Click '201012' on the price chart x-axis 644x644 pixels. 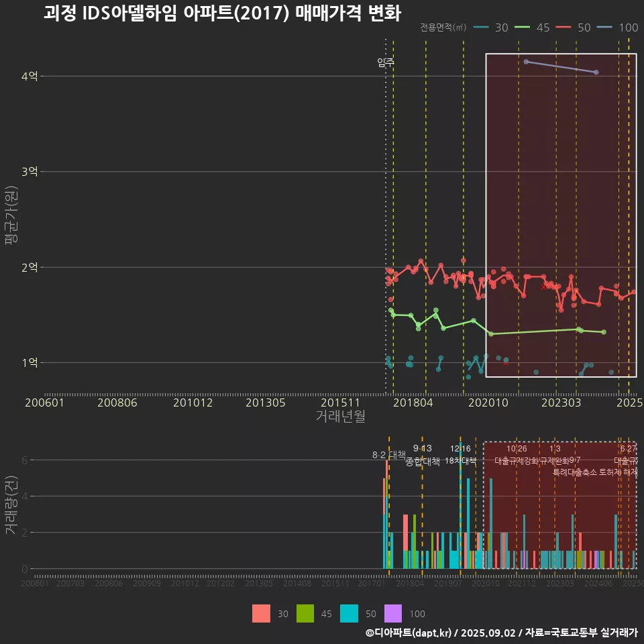click(193, 402)
